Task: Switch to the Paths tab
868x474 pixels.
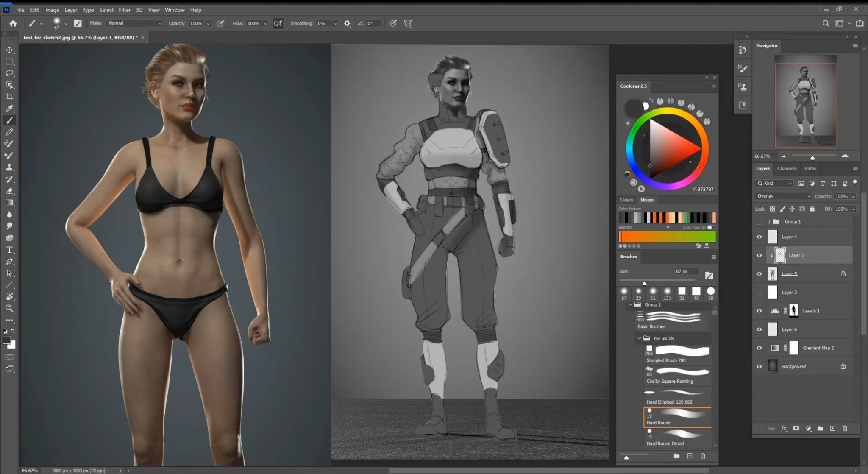Action: [810, 168]
